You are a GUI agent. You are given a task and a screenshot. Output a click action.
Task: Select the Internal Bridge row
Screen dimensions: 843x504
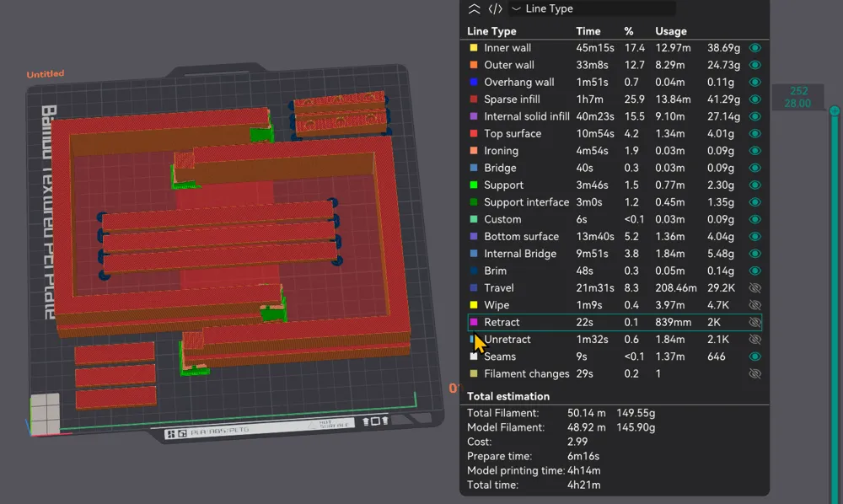pos(615,254)
